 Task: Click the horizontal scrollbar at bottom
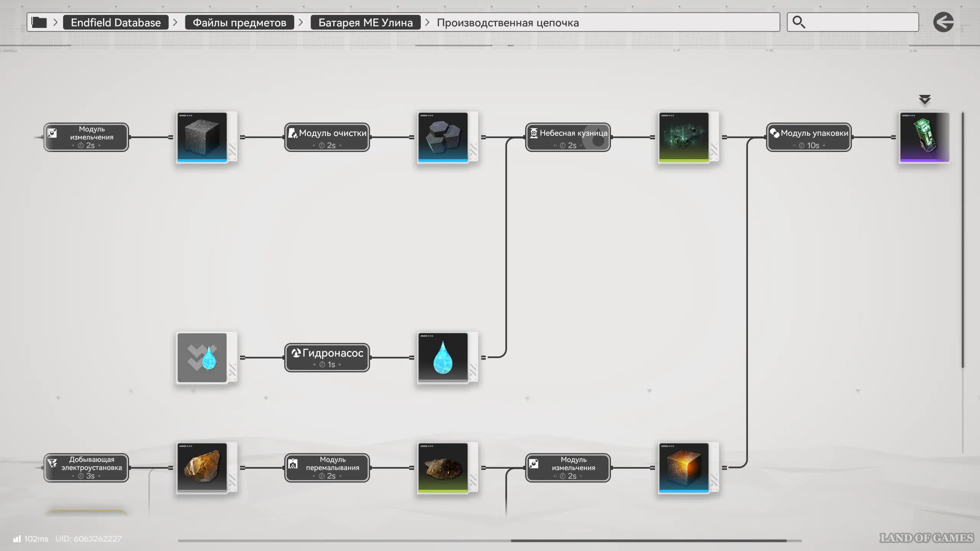point(648,541)
